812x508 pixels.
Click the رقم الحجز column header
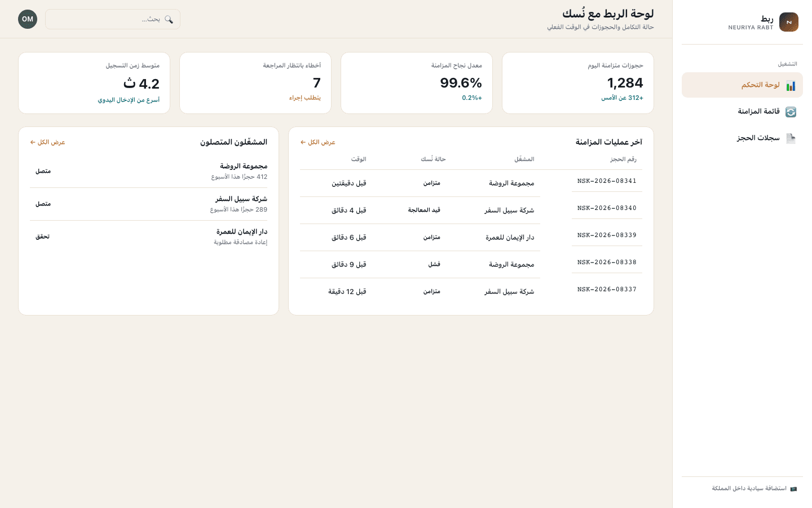tap(623, 159)
